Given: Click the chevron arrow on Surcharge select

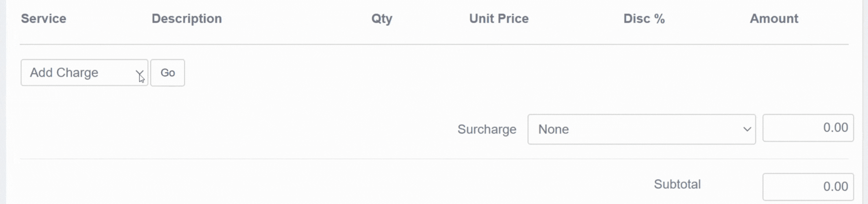Looking at the screenshot, I should [x=747, y=129].
